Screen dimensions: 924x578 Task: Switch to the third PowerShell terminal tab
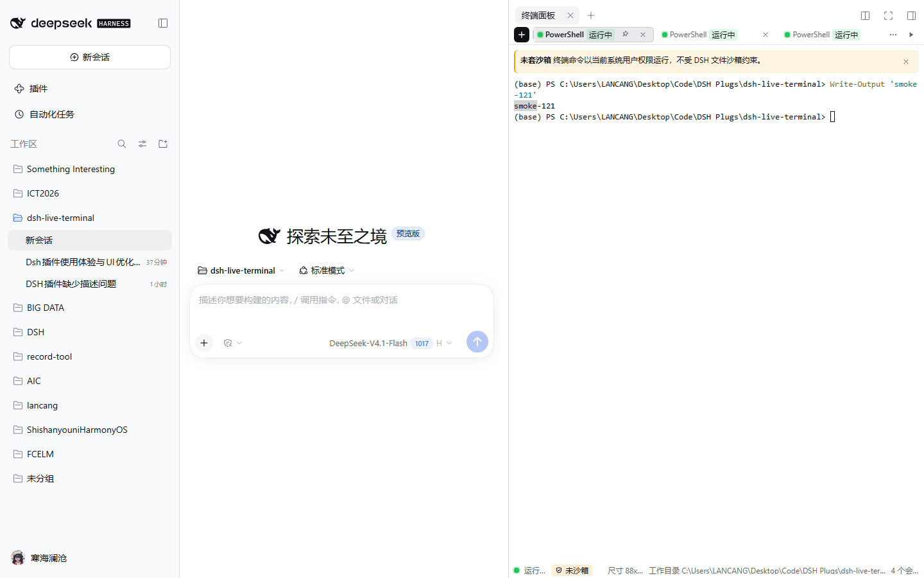(x=823, y=35)
